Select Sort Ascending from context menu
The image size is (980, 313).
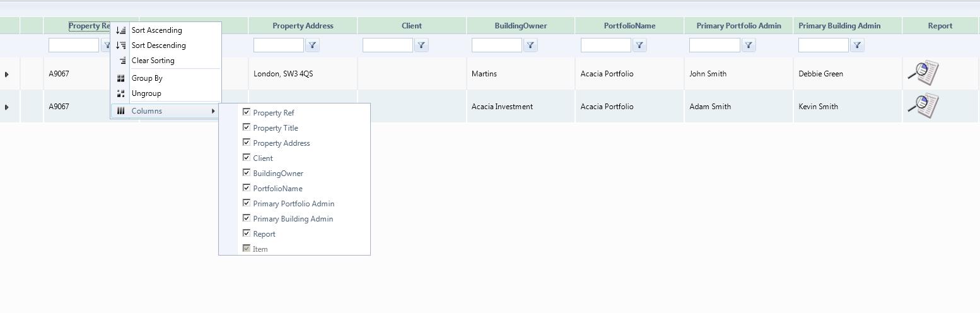(x=156, y=30)
